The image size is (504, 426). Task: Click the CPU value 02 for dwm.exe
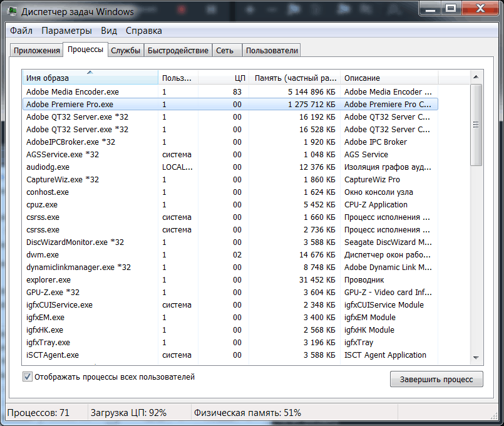coord(237,255)
